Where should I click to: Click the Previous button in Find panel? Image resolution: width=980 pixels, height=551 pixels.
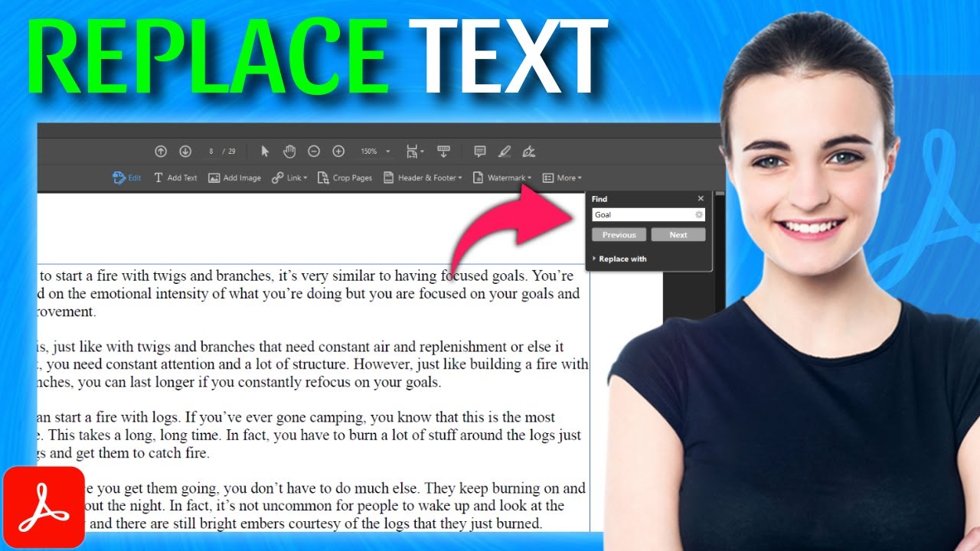coord(619,235)
